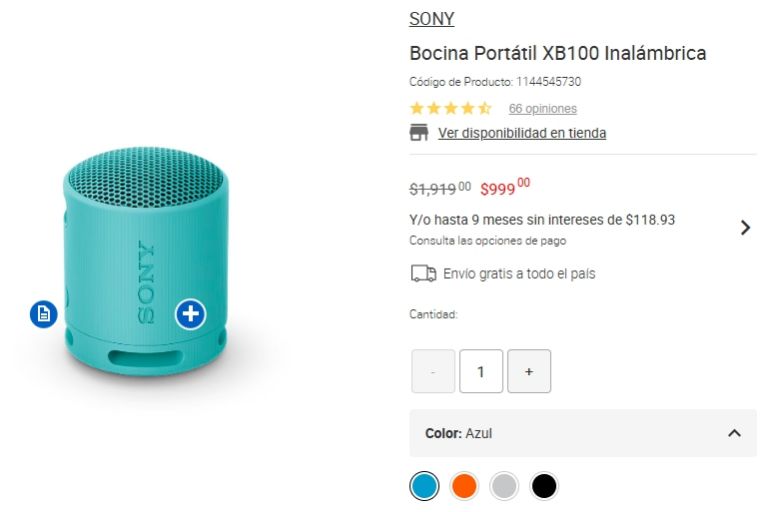Open payment options with right chevron
This screenshot has width=768, height=512.
(x=744, y=227)
